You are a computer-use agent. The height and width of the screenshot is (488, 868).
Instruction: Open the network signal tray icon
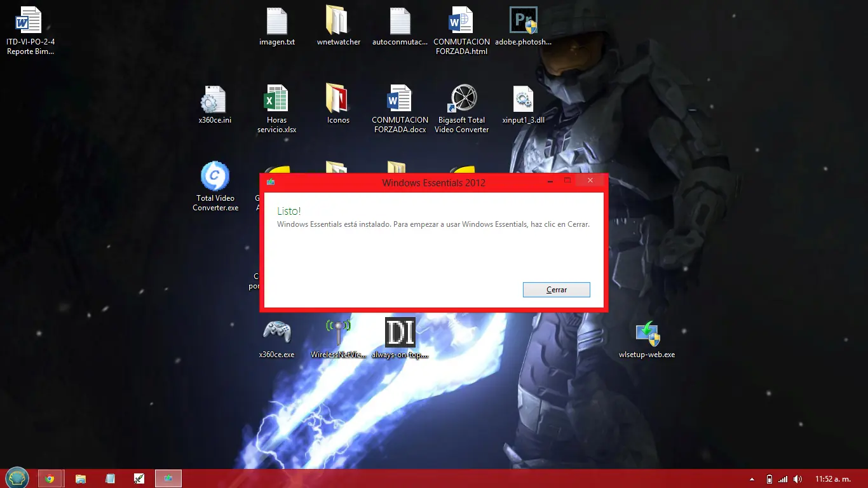coord(783,479)
